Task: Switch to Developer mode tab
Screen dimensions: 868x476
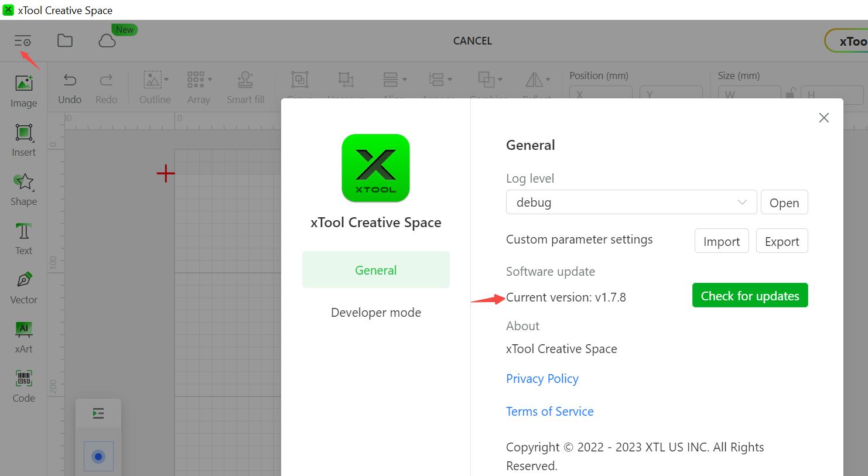Action: [376, 313]
